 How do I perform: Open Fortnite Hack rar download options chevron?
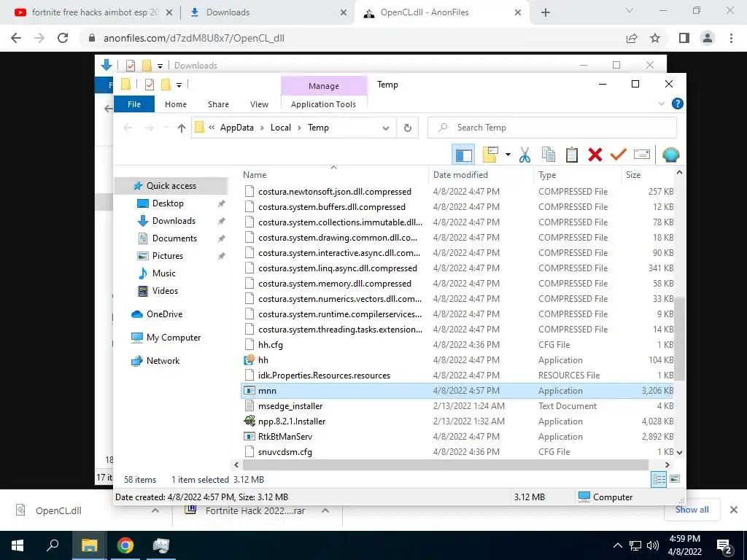coord(325,510)
